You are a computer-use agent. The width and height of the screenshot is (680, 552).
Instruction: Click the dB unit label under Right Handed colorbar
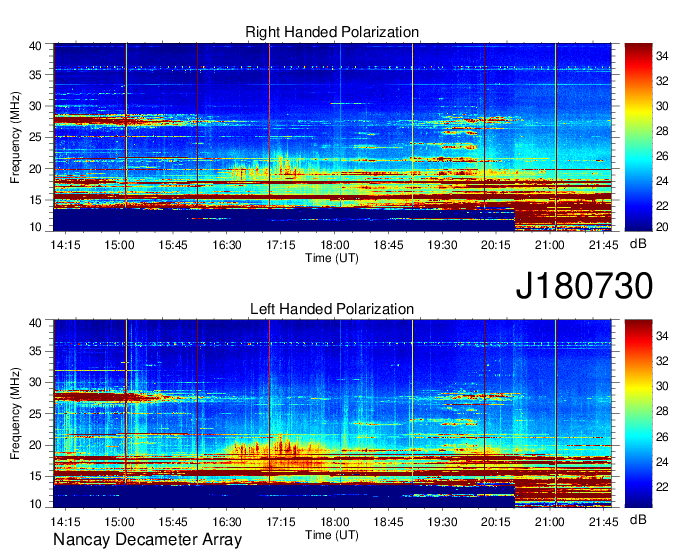[638, 244]
